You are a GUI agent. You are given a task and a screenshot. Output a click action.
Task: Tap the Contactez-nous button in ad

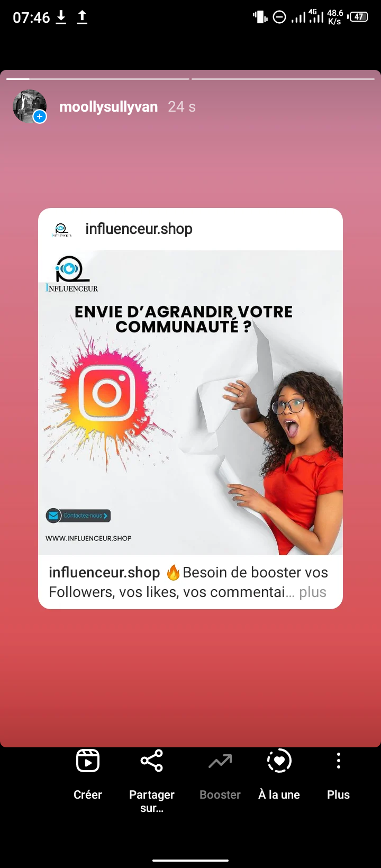[78, 516]
